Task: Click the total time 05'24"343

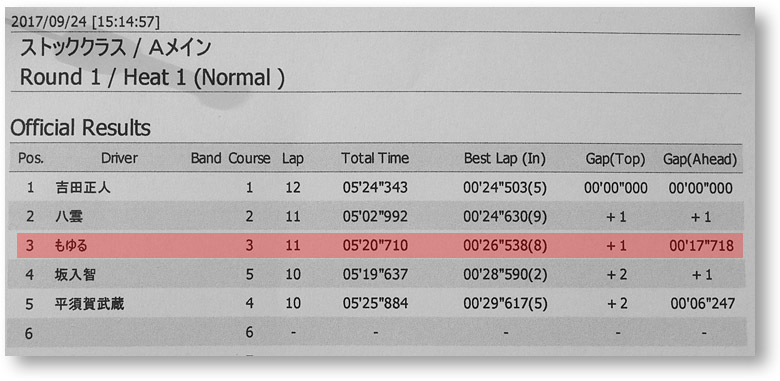Action: pos(375,188)
